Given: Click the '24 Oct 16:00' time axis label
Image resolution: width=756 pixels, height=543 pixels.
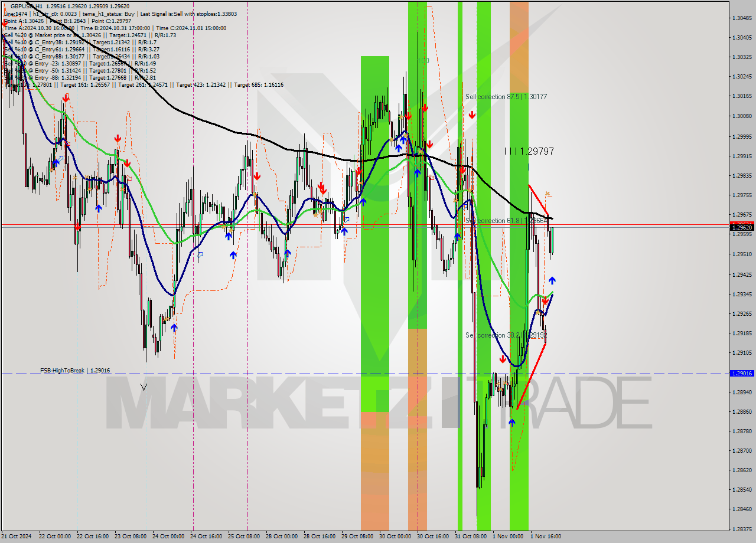Looking at the screenshot, I should (207, 537).
